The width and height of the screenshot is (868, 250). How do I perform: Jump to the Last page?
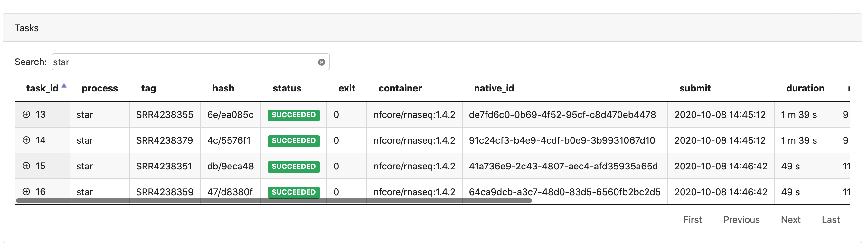click(830, 220)
